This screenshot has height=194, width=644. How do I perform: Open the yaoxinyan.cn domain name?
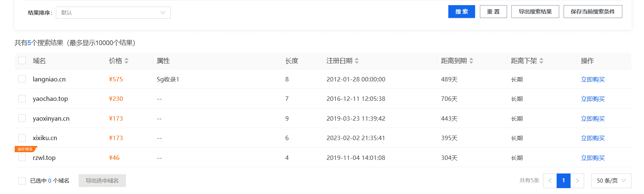[51, 118]
